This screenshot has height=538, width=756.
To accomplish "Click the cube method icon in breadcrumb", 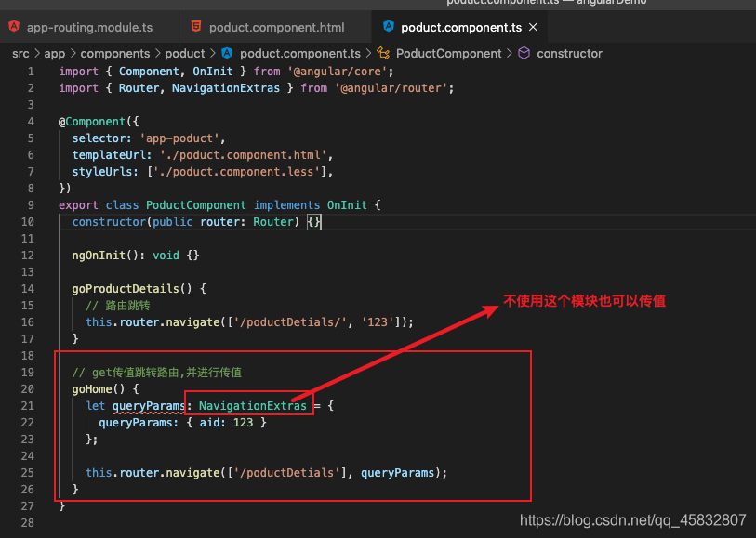I will coord(524,53).
